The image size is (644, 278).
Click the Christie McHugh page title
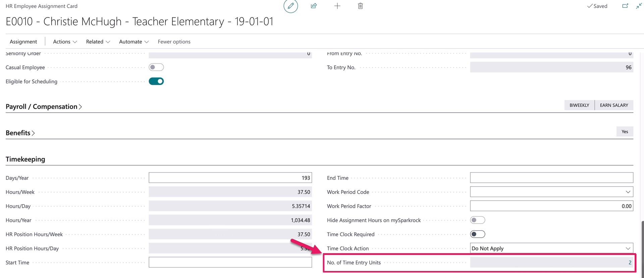pos(140,21)
